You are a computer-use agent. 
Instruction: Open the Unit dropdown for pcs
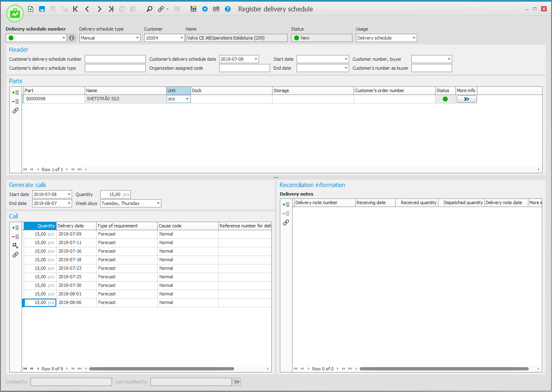point(187,99)
